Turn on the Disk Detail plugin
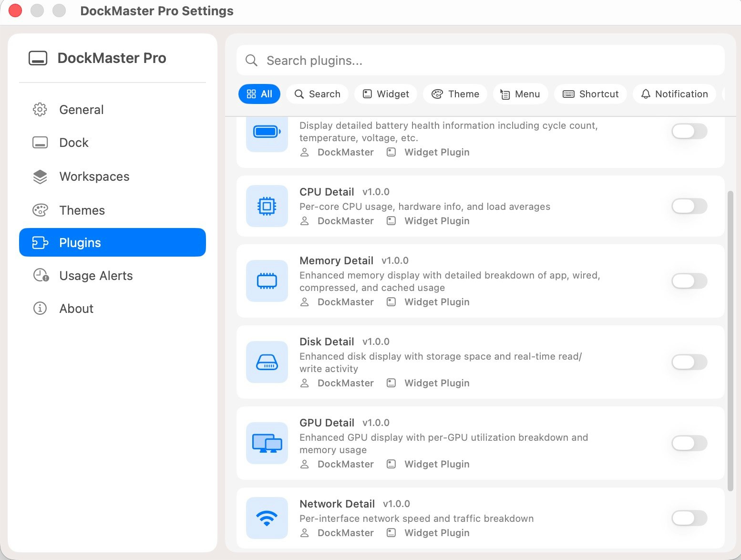The height and width of the screenshot is (560, 741). click(689, 362)
